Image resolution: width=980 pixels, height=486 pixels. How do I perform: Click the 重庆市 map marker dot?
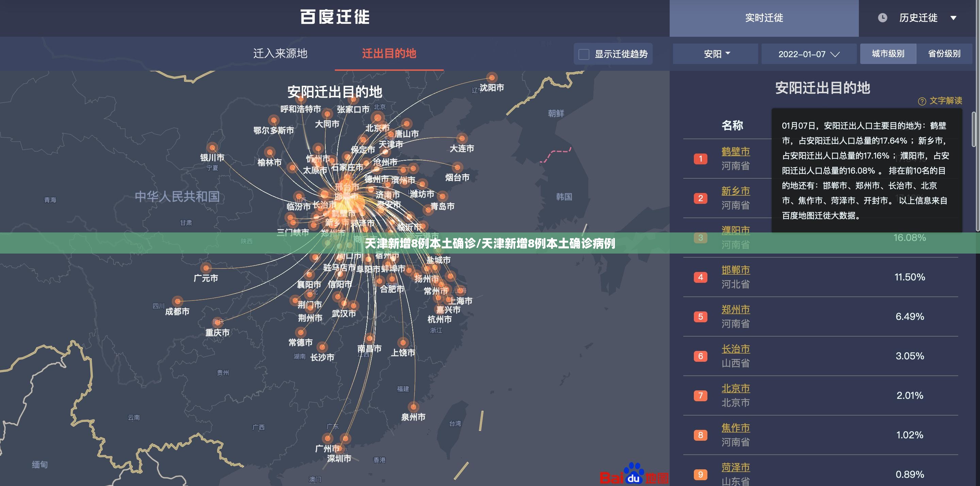point(218,322)
